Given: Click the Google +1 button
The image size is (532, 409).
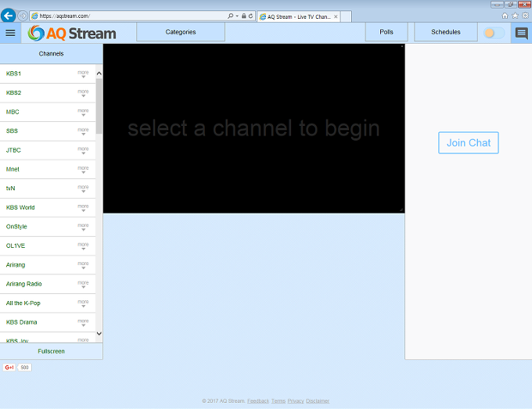Looking at the screenshot, I should (9, 368).
